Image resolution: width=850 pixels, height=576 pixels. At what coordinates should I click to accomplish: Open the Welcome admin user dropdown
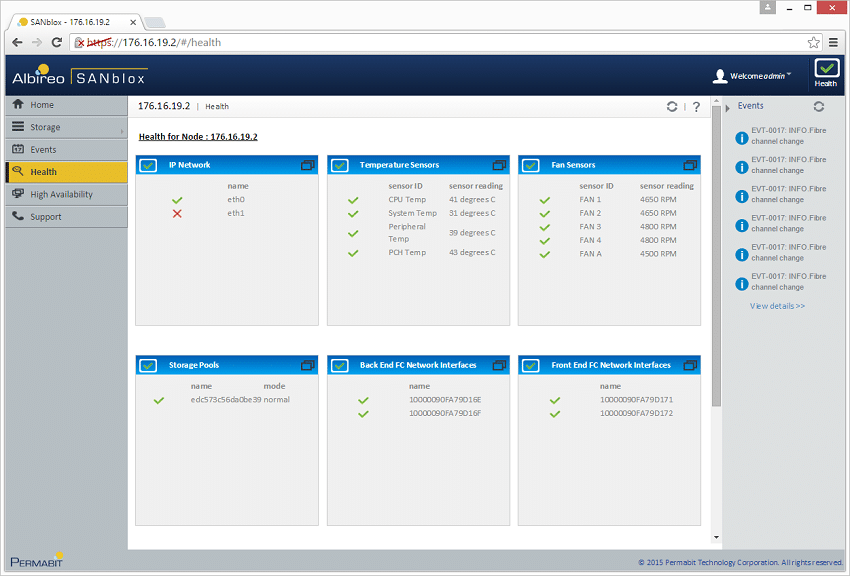tap(751, 76)
